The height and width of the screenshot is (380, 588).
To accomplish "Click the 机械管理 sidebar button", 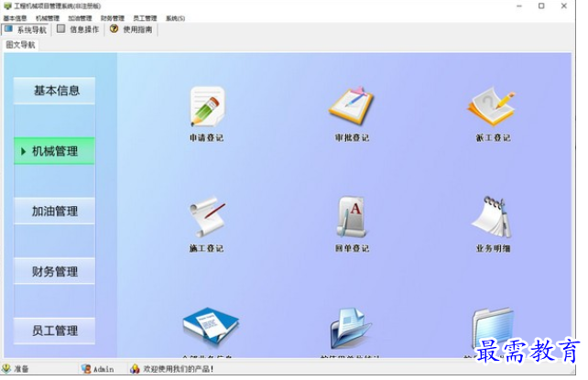I will (x=54, y=151).
